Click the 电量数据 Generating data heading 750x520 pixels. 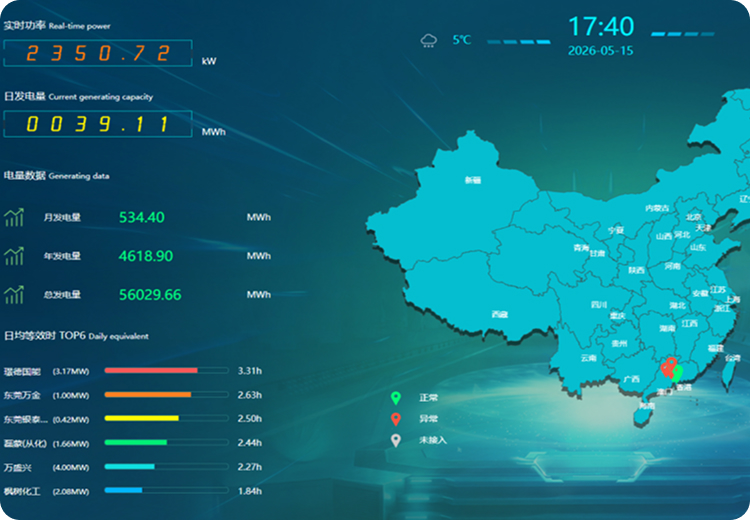(x=56, y=176)
